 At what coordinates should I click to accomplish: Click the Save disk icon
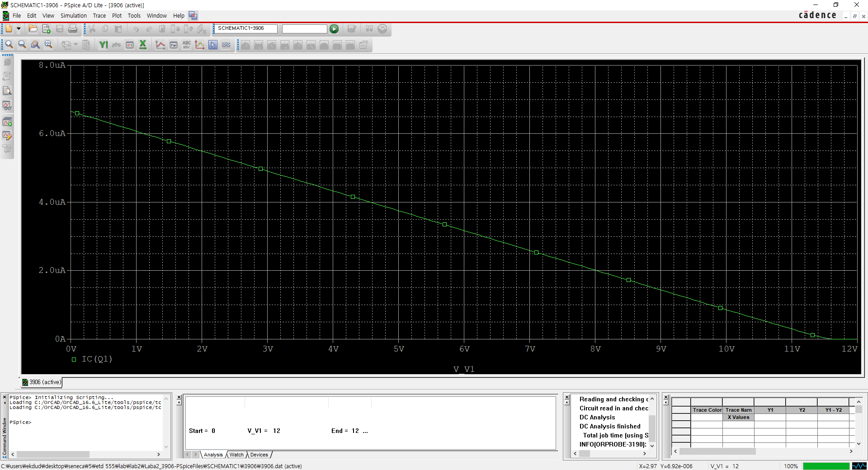click(60, 29)
